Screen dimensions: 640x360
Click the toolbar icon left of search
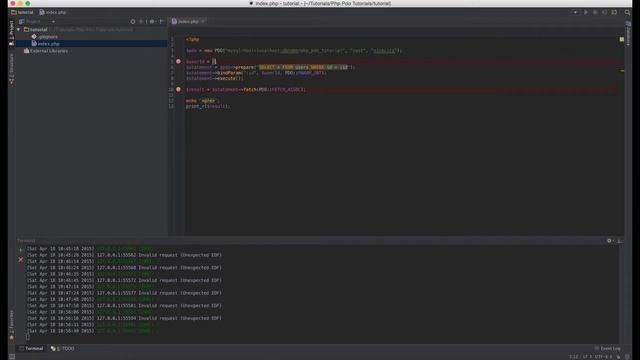(614, 12)
